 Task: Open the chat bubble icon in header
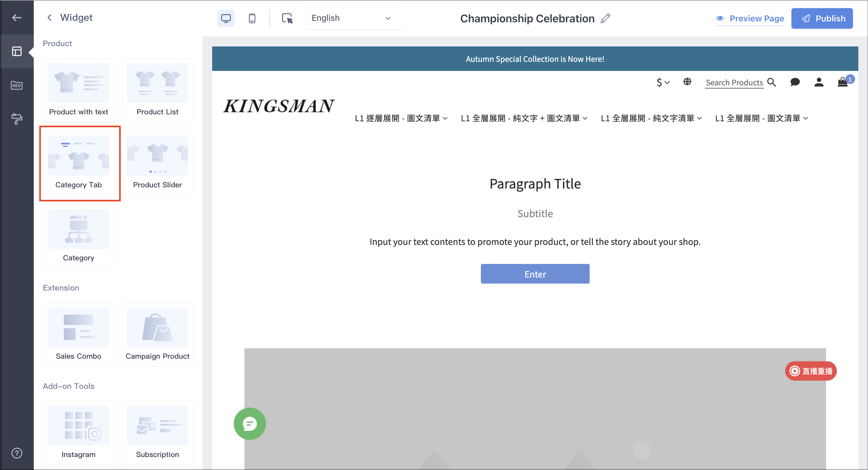point(795,82)
